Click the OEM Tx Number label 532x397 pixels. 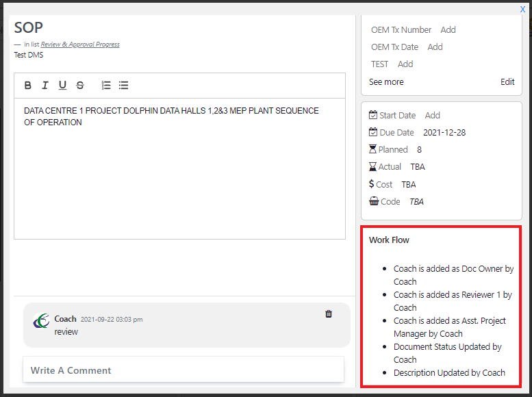[401, 30]
